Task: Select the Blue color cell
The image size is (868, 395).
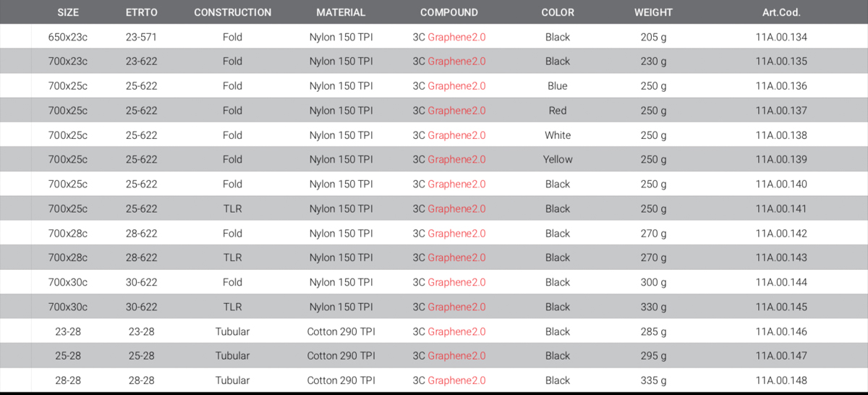Action: point(558,86)
